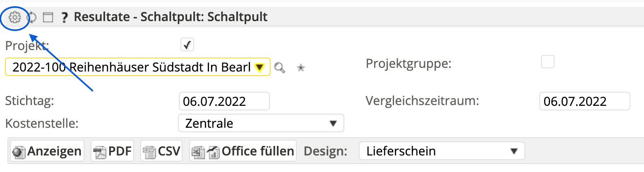This screenshot has width=644, height=172.
Task: Click the refresh arrows icon
Action: click(x=32, y=17)
